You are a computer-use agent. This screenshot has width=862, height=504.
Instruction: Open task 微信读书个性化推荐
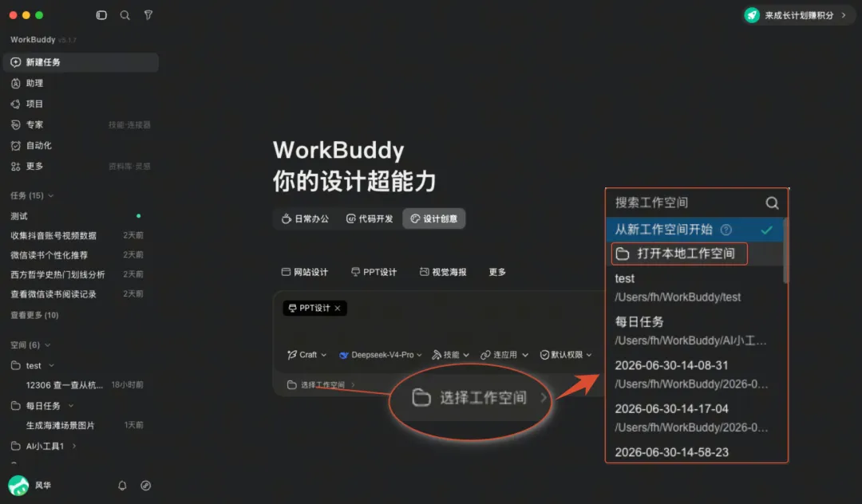pyautogui.click(x=77, y=254)
